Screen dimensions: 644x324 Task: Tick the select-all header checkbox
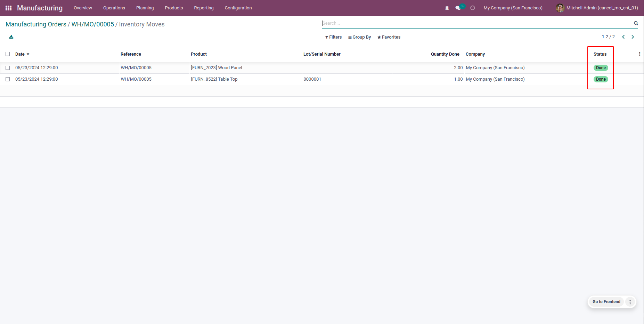(8, 54)
